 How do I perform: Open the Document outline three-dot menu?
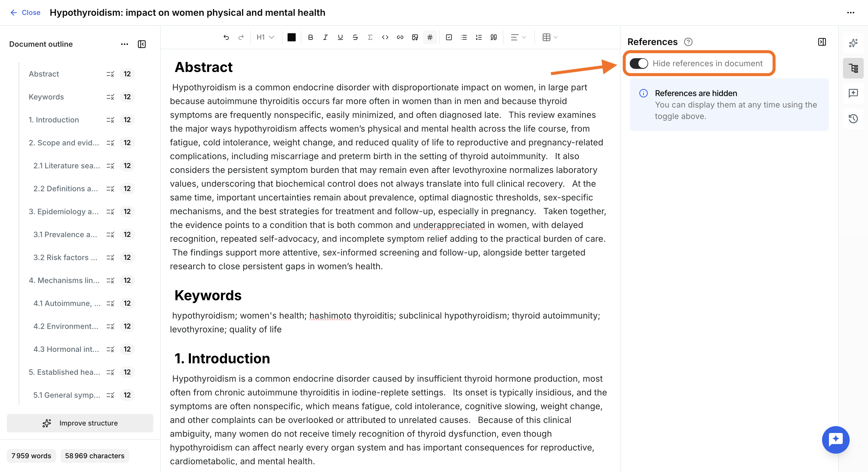124,44
